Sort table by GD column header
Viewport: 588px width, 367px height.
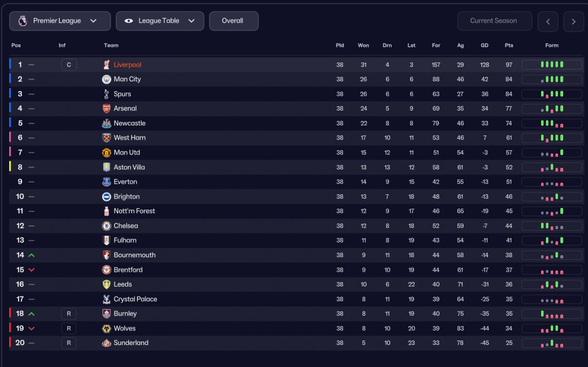(x=485, y=45)
